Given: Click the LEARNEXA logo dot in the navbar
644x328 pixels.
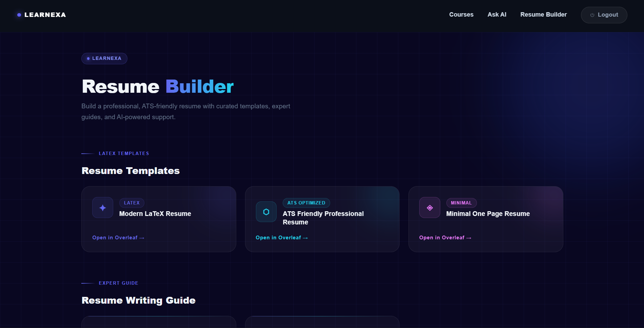Looking at the screenshot, I should pyautogui.click(x=19, y=15).
